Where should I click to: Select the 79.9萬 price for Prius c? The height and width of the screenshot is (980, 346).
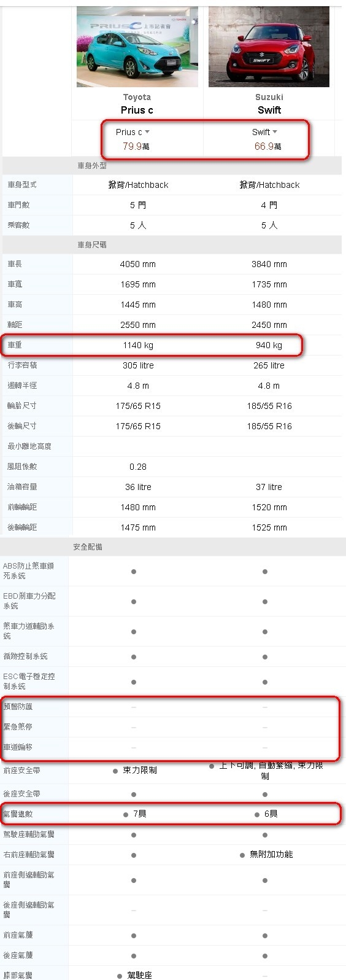click(136, 146)
